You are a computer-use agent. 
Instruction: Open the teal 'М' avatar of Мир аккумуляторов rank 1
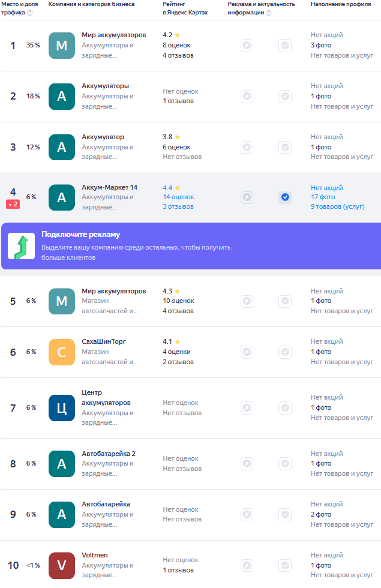61,46
